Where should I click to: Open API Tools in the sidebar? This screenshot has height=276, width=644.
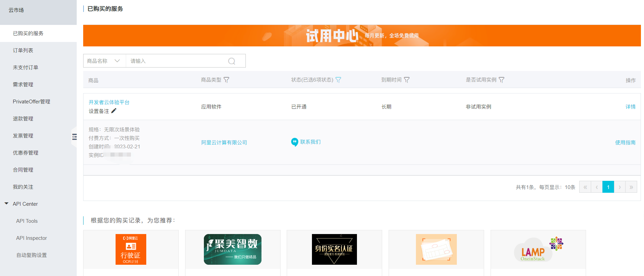(38, 221)
